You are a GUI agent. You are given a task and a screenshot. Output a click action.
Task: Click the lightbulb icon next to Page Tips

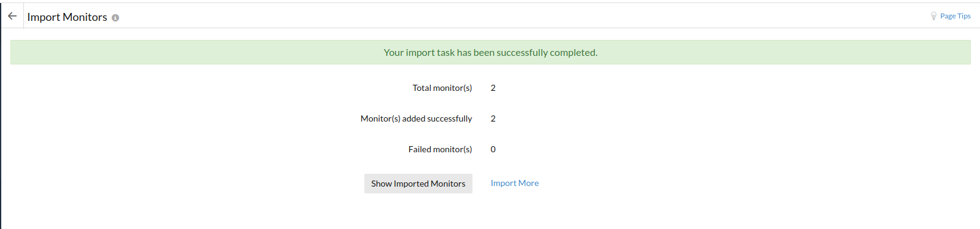pyautogui.click(x=934, y=16)
